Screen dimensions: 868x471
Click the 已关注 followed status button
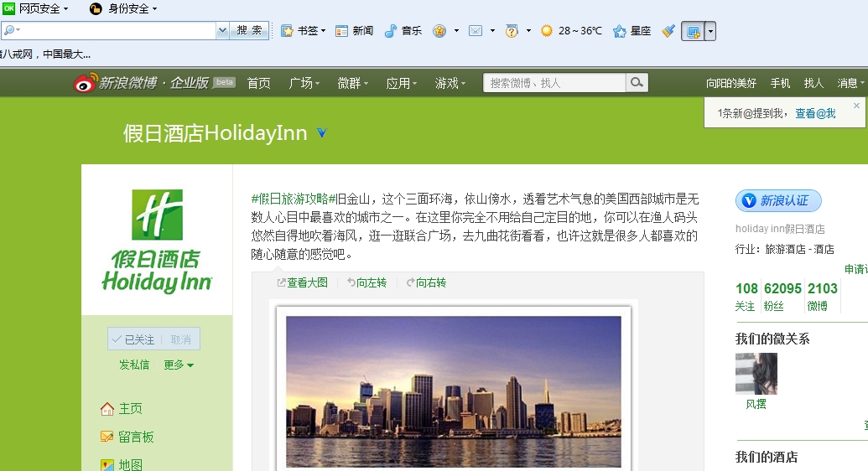[133, 339]
